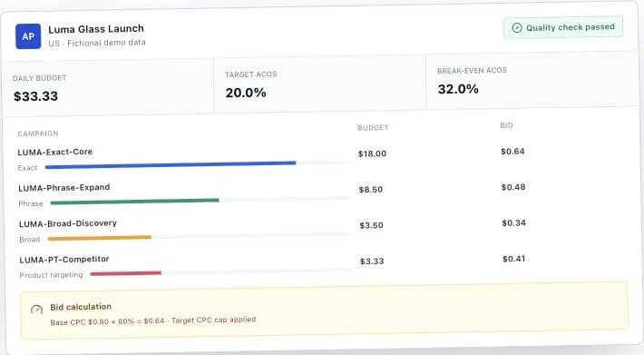Select the $0.64 bid value

pos(512,152)
